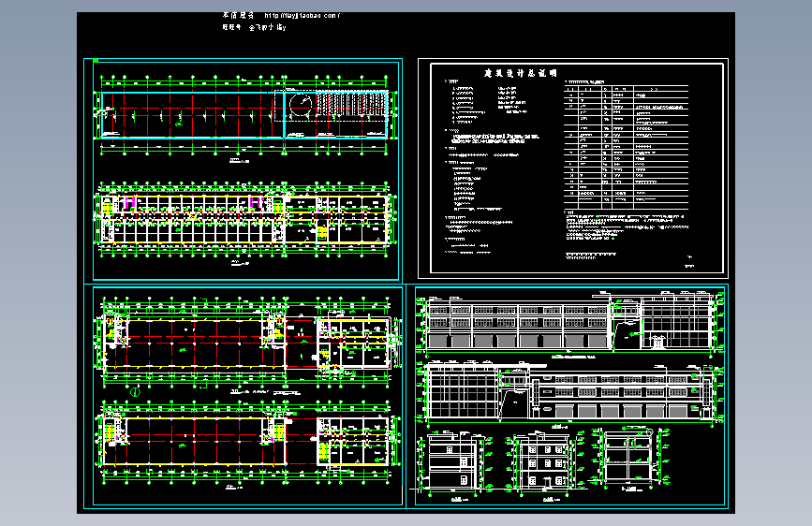Click the 建筑设计总说明 title text
Image resolution: width=812 pixels, height=526 pixels.
520,74
